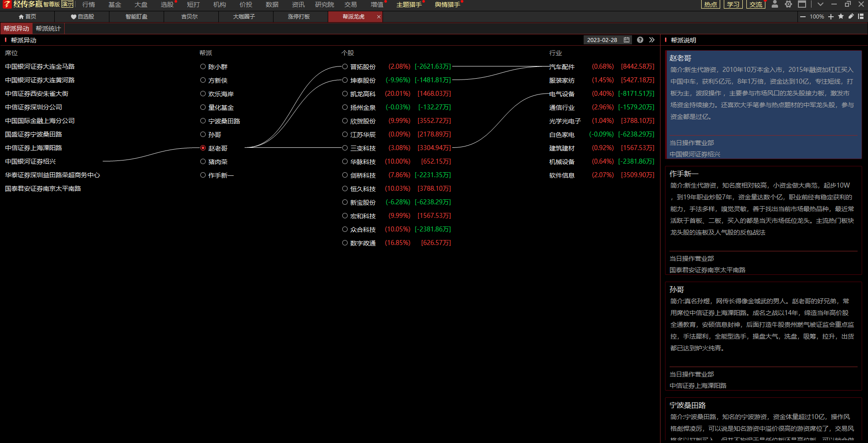Click seat 中国银河证券绍兴

tap(30, 161)
